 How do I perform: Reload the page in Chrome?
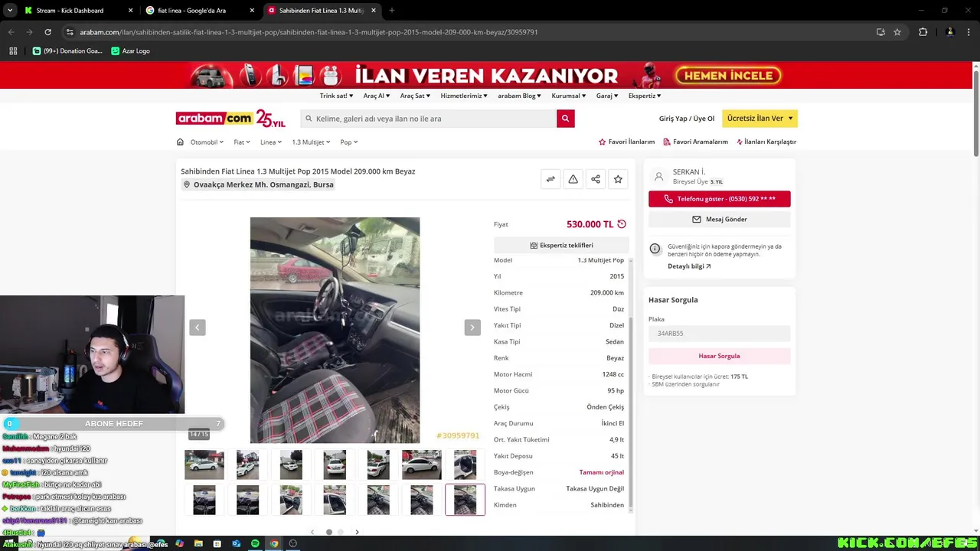tap(47, 32)
